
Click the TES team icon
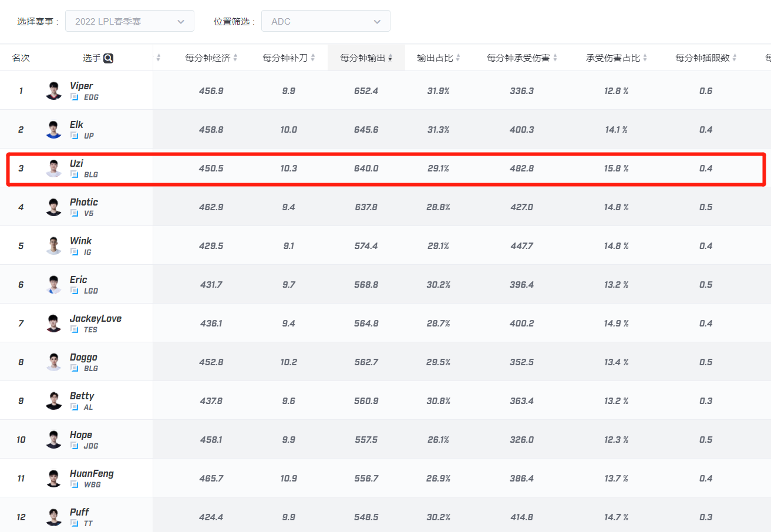tap(75, 329)
